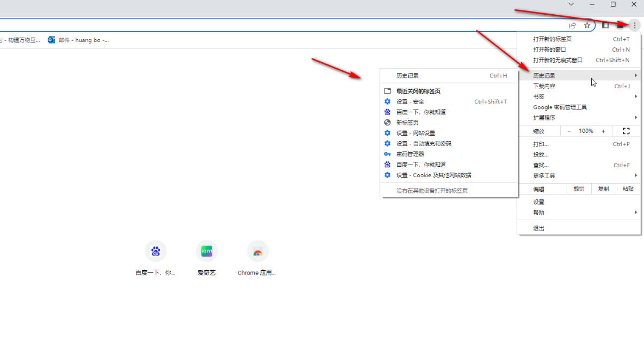The image size is (644, 358).
Task: Select 投放... menu item
Action: tap(579, 155)
